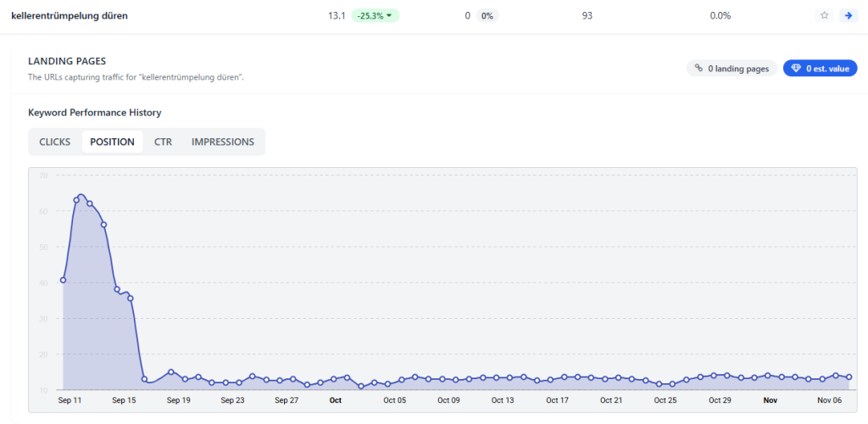Click the 93 impressions value
The image size is (868, 424).
click(587, 15)
